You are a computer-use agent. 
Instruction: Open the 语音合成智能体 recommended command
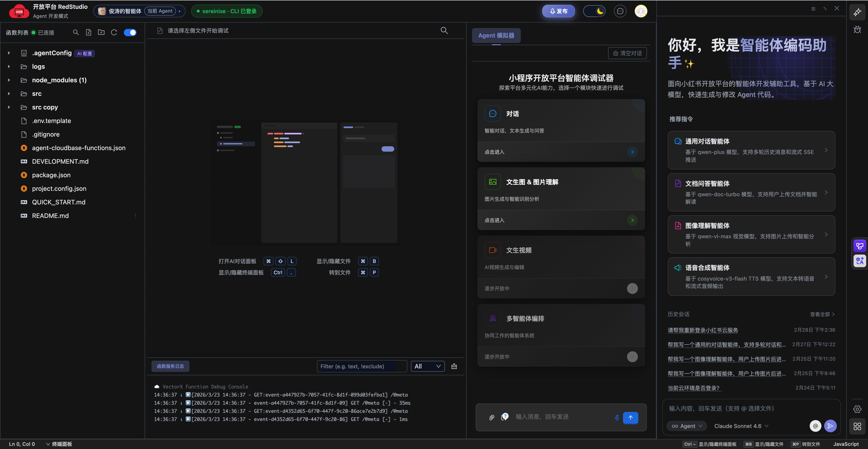coord(751,277)
